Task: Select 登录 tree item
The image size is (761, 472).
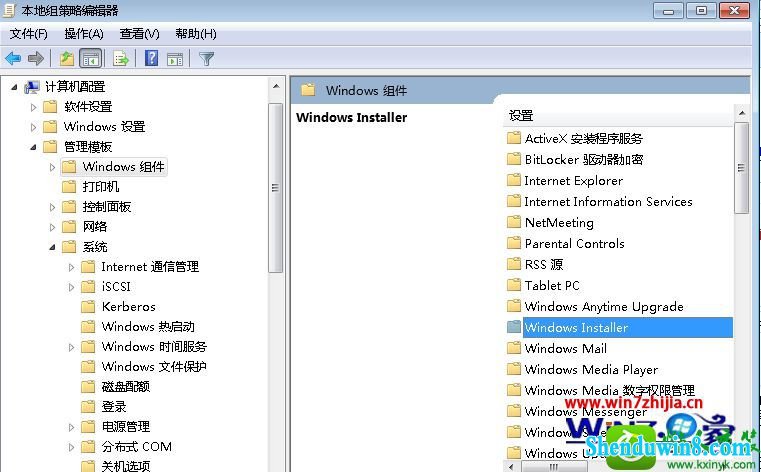Action: coord(114,407)
